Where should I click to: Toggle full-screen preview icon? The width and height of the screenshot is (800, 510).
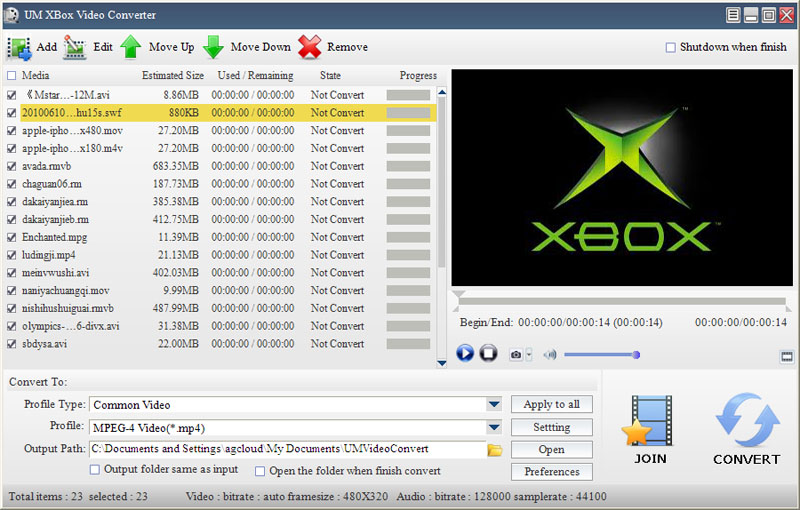pyautogui.click(x=787, y=356)
